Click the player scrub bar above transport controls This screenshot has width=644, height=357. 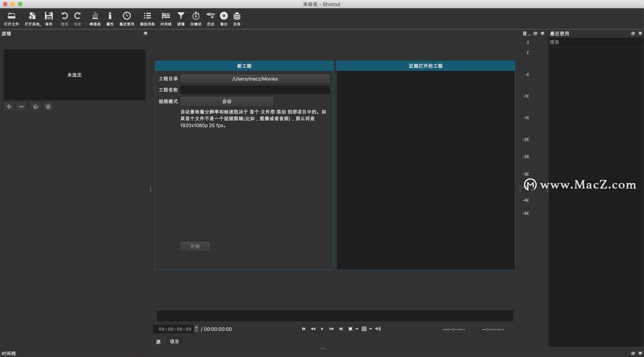[335, 315]
